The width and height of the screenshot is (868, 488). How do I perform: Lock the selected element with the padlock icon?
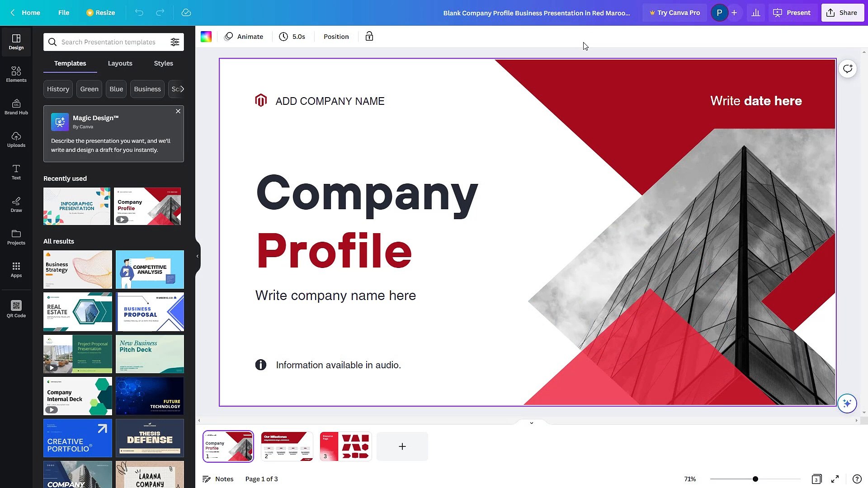coord(369,36)
